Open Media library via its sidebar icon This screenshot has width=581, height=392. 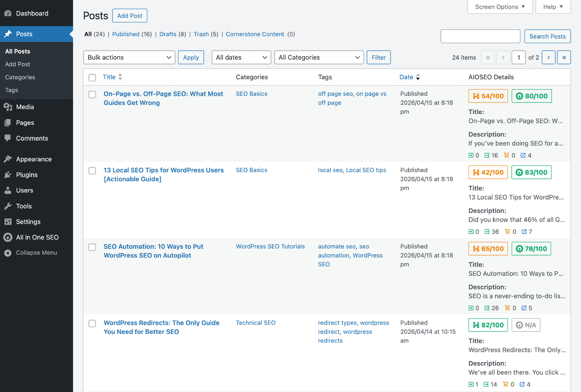pyautogui.click(x=8, y=107)
